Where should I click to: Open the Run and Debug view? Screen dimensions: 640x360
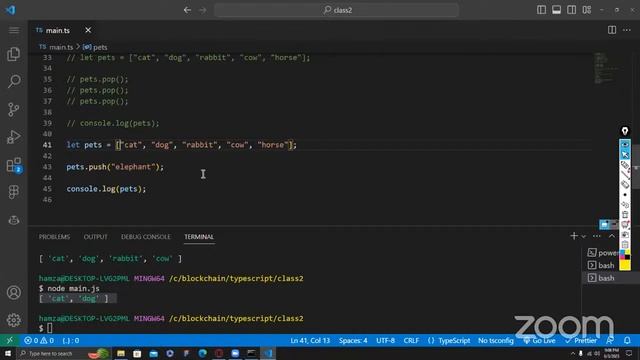13,137
